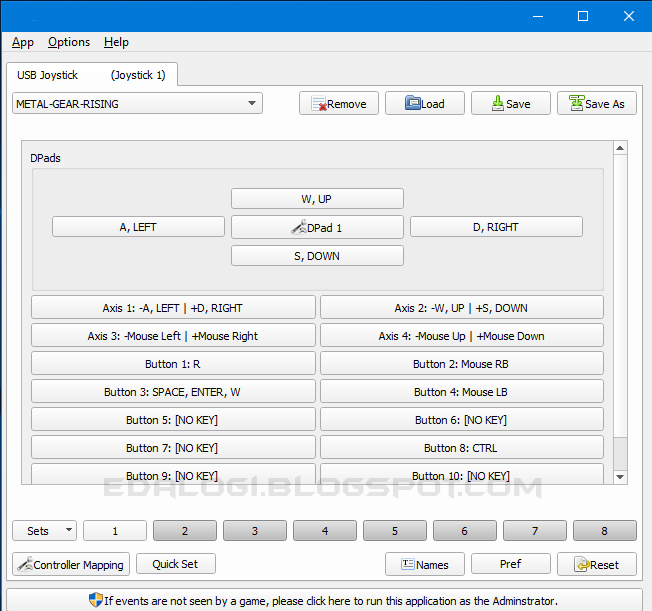Image resolution: width=652 pixels, height=611 pixels.
Task: Click the Quick Set button
Action: pos(175,564)
